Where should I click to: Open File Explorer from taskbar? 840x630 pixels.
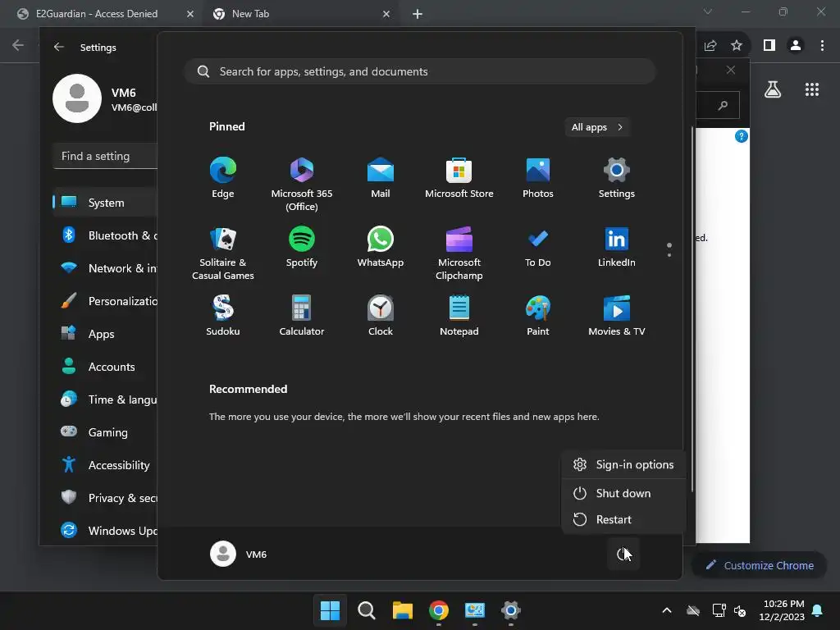[402, 610]
